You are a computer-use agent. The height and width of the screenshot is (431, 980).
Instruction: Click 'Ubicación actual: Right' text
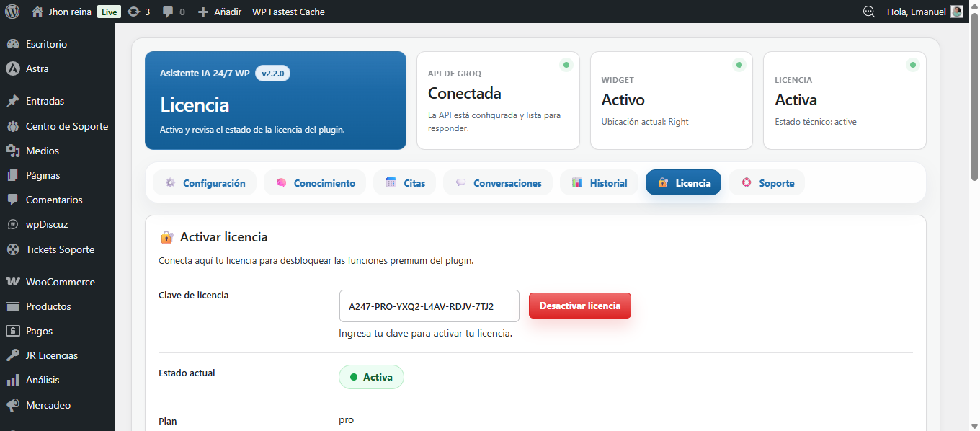tap(645, 122)
